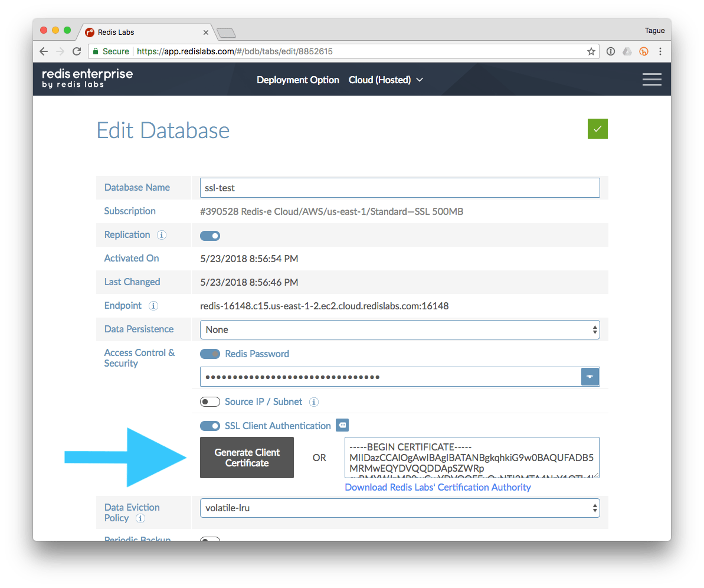Open Chrome's three-dot menu

click(x=660, y=51)
